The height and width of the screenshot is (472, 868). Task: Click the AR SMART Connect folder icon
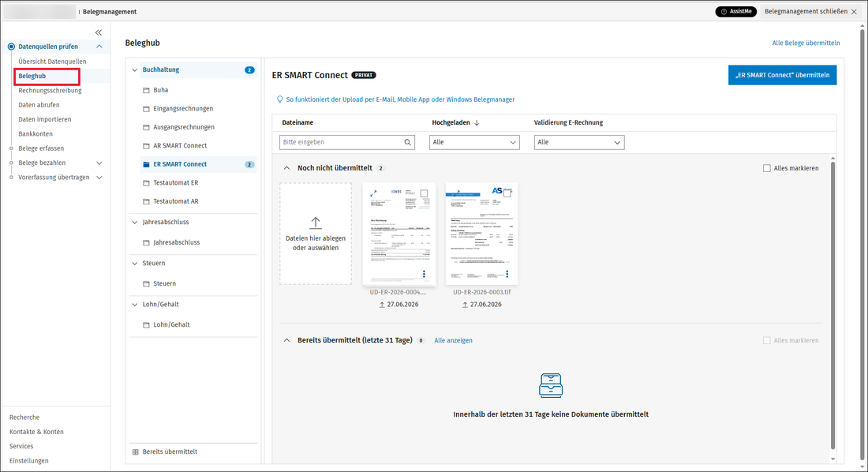click(x=146, y=146)
